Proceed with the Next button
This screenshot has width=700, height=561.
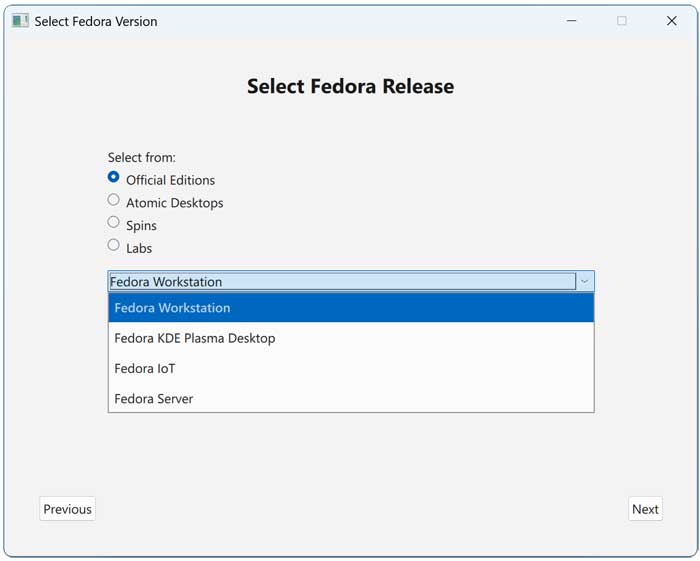click(645, 509)
